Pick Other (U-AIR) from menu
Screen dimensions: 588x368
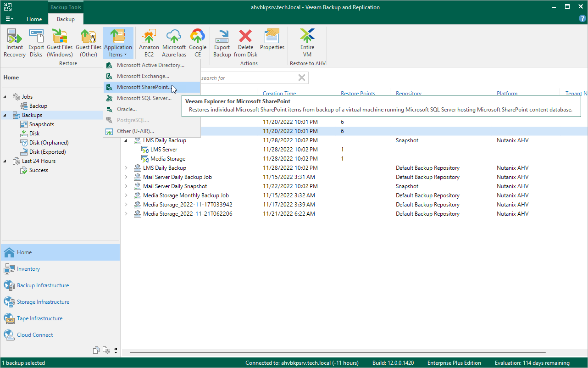(x=152, y=131)
